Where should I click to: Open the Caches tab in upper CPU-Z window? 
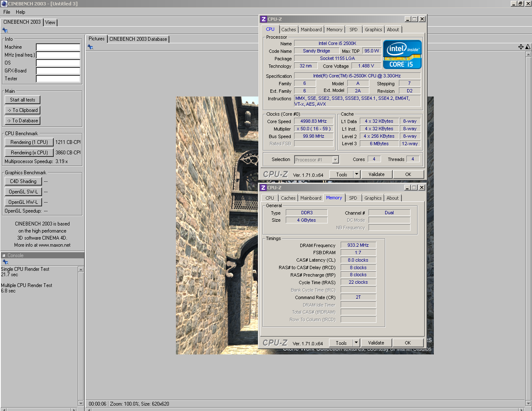289,30
